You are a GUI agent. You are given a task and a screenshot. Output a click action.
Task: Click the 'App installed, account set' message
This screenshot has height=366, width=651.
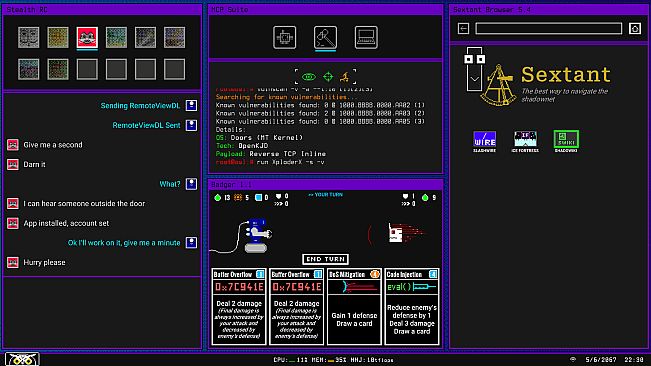click(66, 223)
